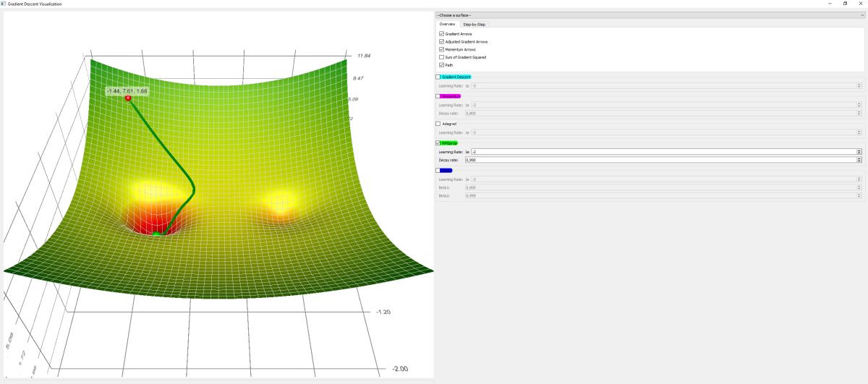Close the Gradient Descent Visualization window

(x=860, y=4)
